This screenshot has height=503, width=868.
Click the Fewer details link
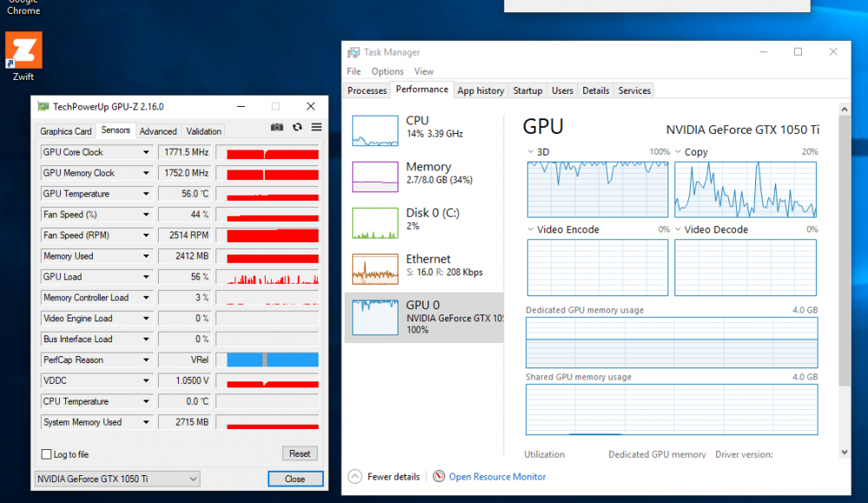(x=393, y=476)
